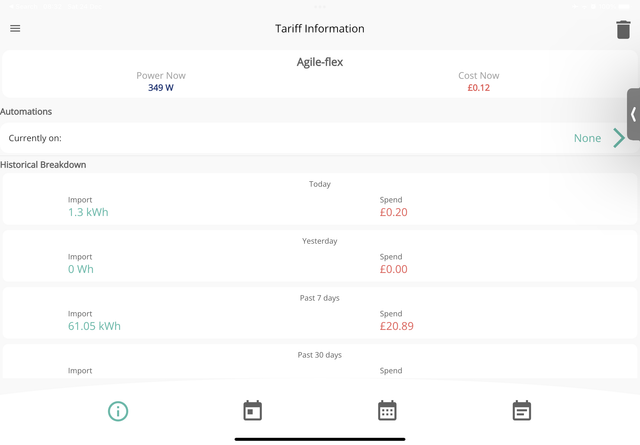
Task: Delete tariff with trash icon
Action: click(623, 29)
